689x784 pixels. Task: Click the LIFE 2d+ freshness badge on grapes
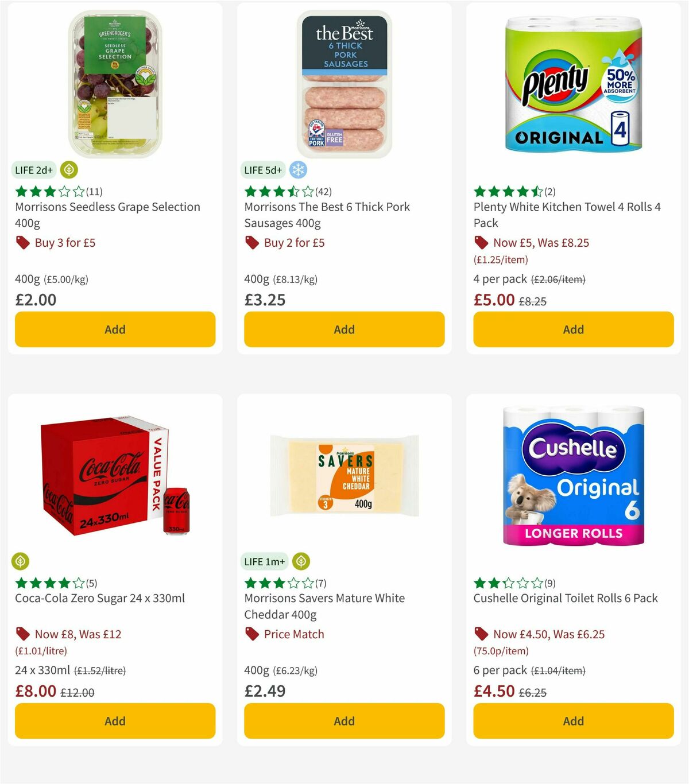(33, 170)
